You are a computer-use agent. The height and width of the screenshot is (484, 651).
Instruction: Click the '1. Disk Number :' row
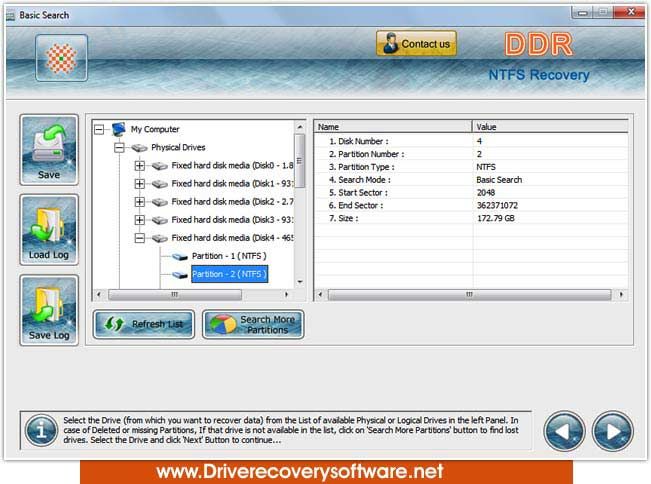coord(471,141)
